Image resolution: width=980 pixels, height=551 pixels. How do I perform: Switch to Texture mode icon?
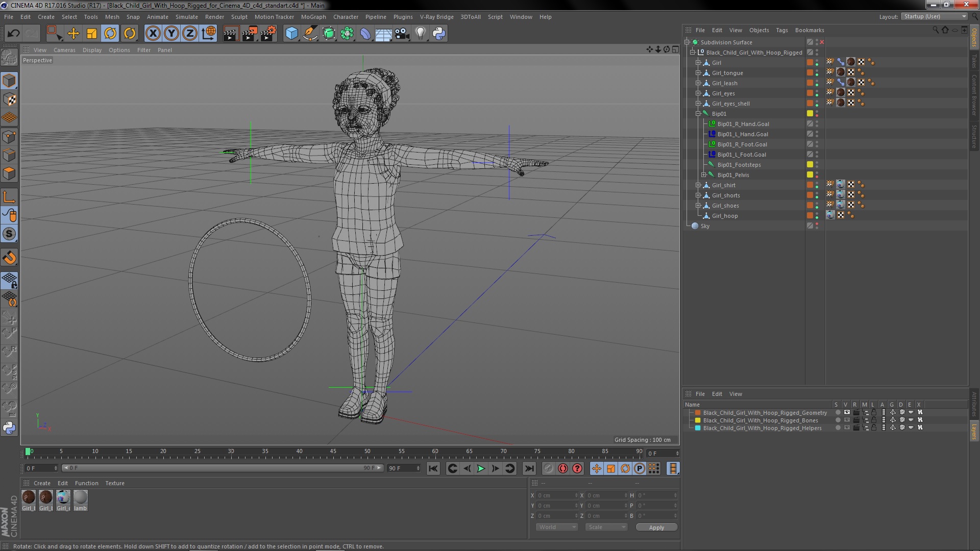tap(9, 99)
